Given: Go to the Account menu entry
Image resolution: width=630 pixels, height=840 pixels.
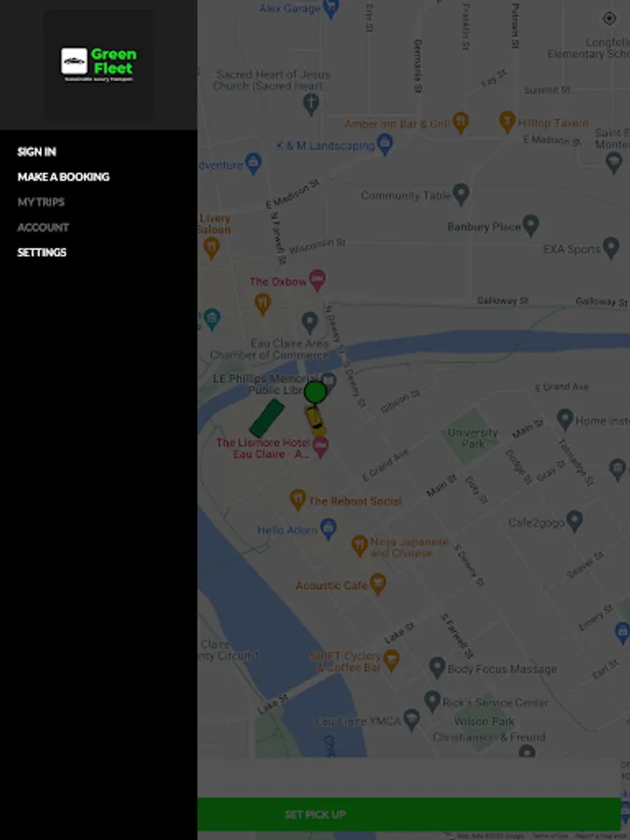Looking at the screenshot, I should click(x=43, y=227).
